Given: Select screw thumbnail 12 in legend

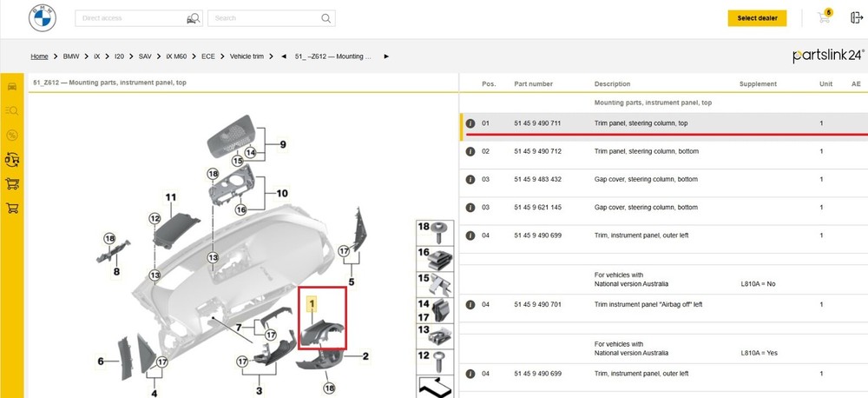Looking at the screenshot, I should tap(435, 362).
